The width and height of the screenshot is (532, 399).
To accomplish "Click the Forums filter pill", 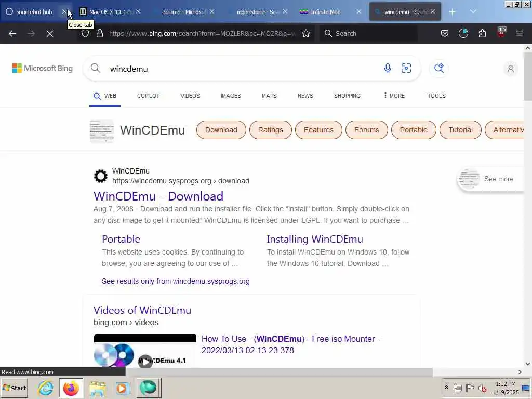I will tap(366, 130).
